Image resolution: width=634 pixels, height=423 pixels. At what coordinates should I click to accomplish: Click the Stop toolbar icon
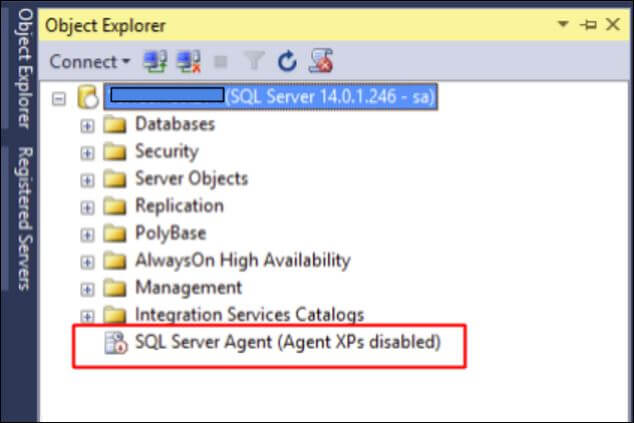pos(221,62)
